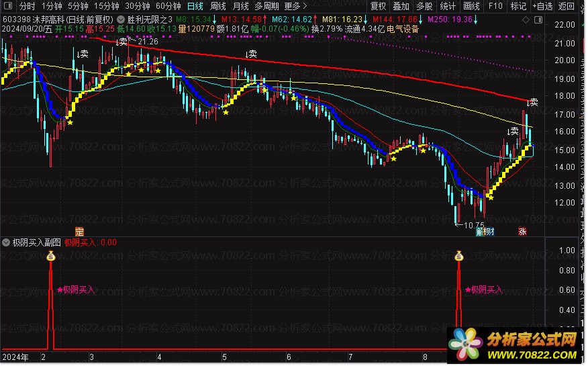This screenshot has height=366, width=588.
Task: Click the money bag icon at February signal
Action: pos(51,257)
